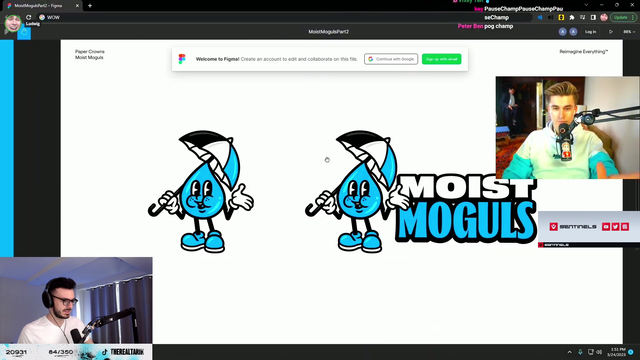Mute the blue speaker icon in toolbar
The height and width of the screenshot is (360, 640).
pyautogui.click(x=540, y=18)
